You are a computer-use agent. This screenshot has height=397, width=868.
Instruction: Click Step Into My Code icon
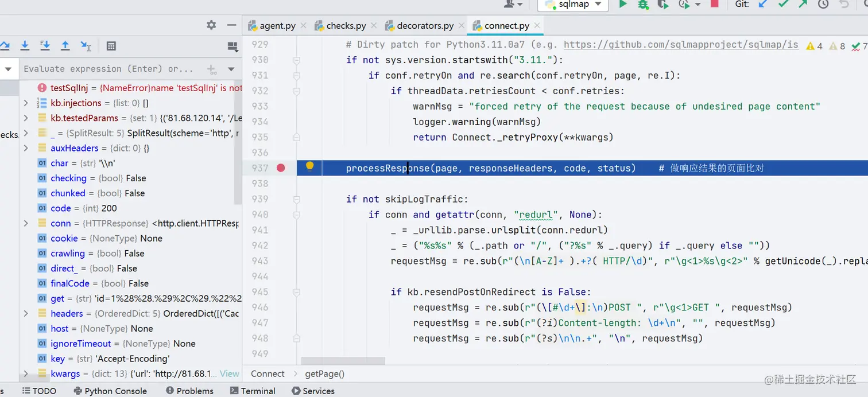[45, 46]
